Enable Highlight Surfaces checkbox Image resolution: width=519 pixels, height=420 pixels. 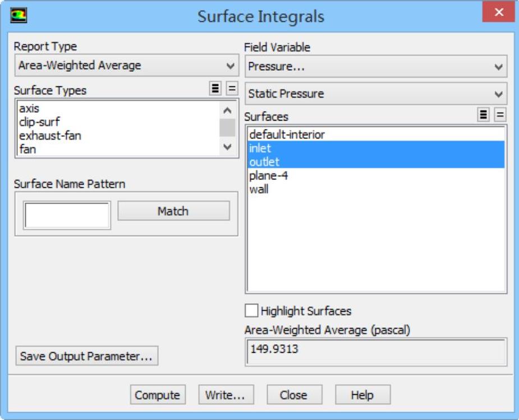pos(252,310)
